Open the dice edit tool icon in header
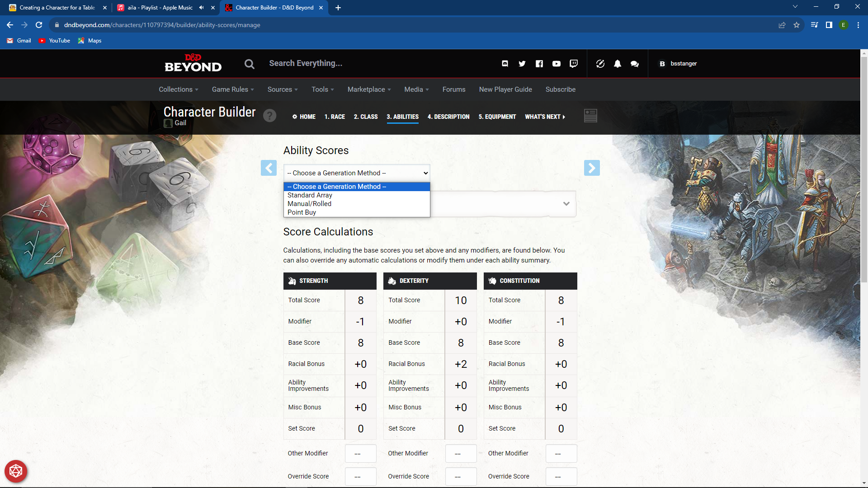Image resolution: width=868 pixels, height=488 pixels. tap(600, 64)
